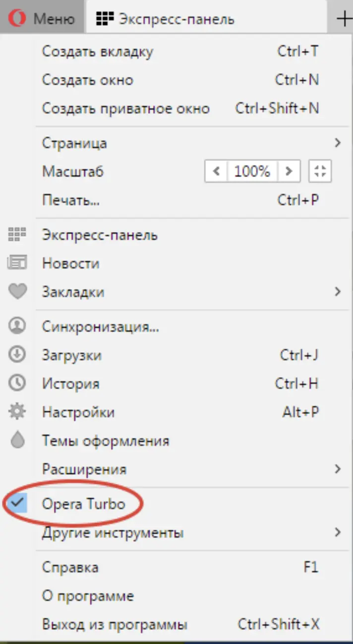Click О программе
This screenshot has width=353, height=644.
click(87, 595)
